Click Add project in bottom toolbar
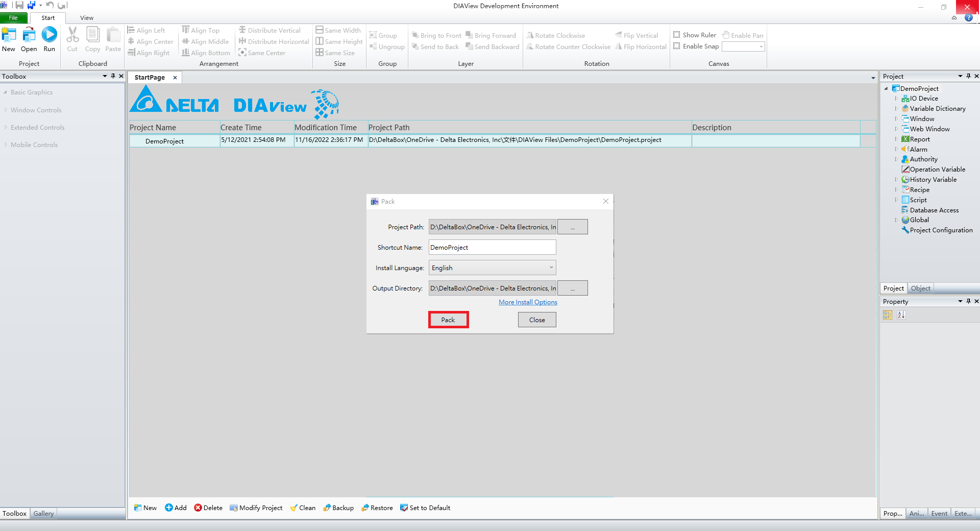The width and height of the screenshot is (980, 531). click(x=176, y=508)
